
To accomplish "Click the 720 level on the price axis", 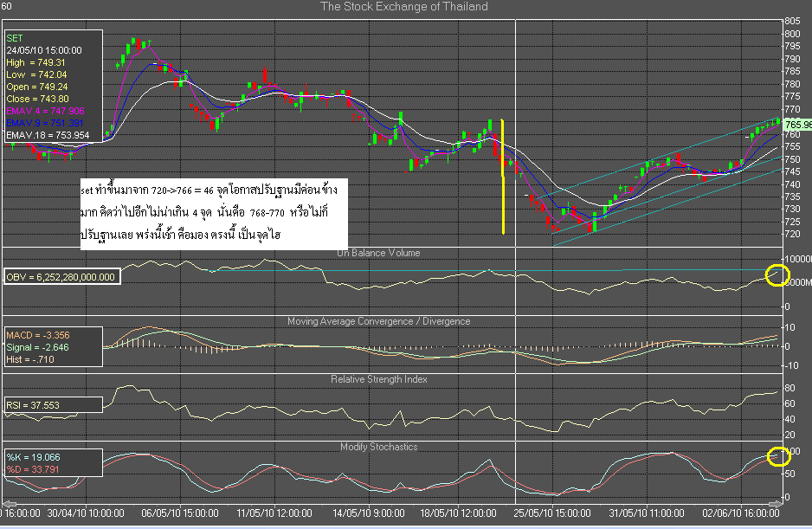I will click(792, 234).
